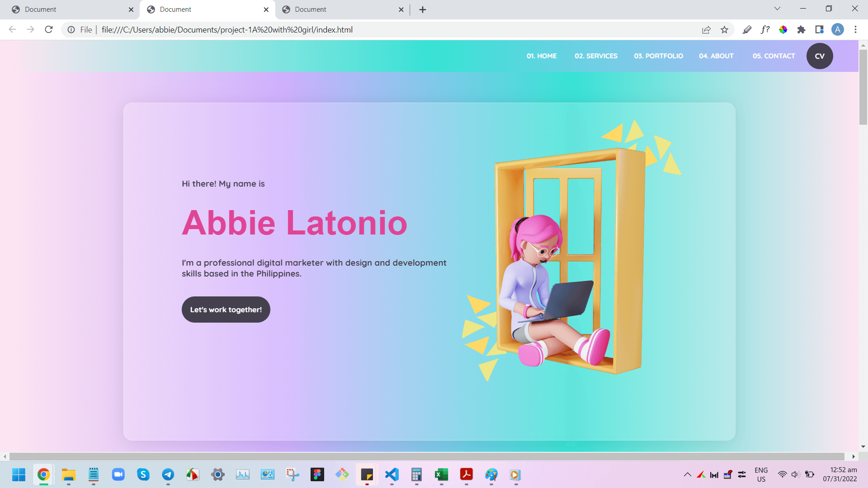The image size is (868, 488).
Task: Click Let's work together button
Action: click(x=226, y=310)
